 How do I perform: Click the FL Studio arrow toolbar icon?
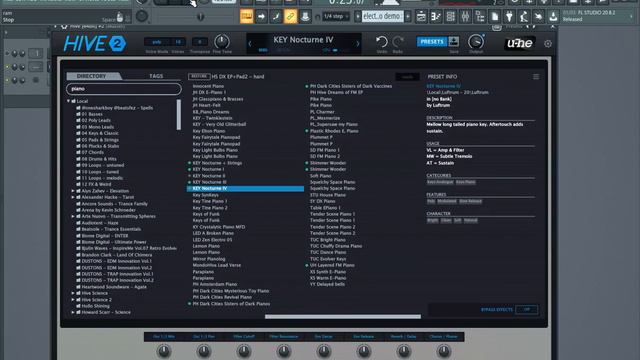click(x=261, y=17)
